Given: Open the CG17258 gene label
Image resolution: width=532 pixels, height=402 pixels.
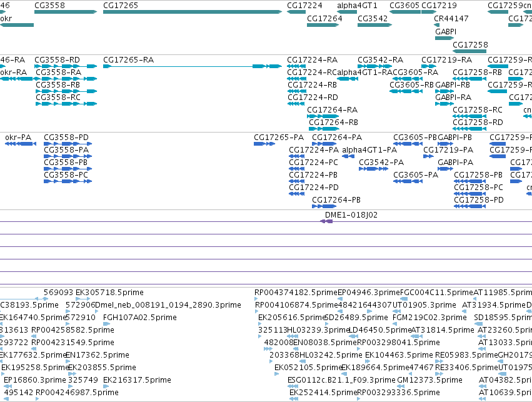Looking at the screenshot, I should click(x=470, y=45).
